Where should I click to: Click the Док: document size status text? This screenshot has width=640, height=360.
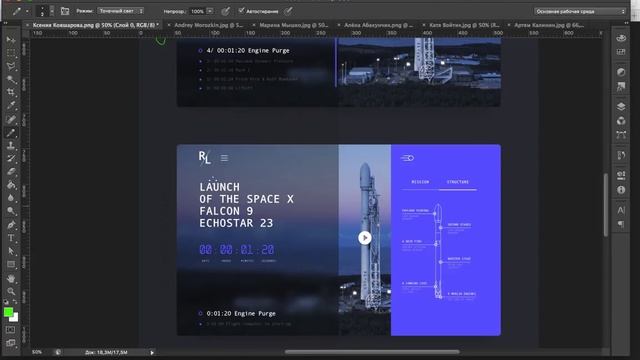coord(106,352)
